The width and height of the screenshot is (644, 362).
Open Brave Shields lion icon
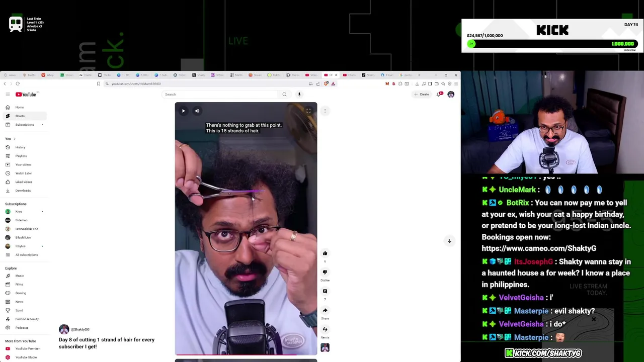pyautogui.click(x=326, y=83)
